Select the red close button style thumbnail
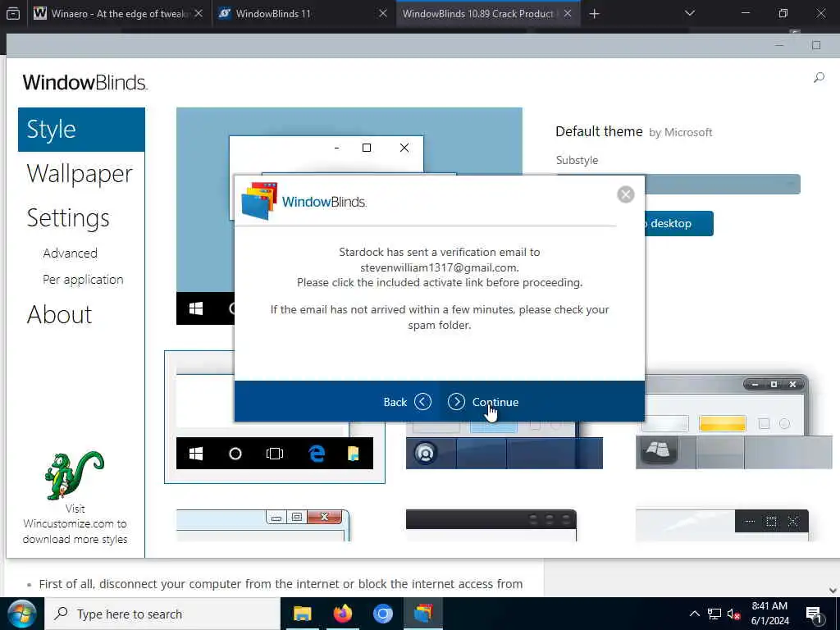 point(263,525)
